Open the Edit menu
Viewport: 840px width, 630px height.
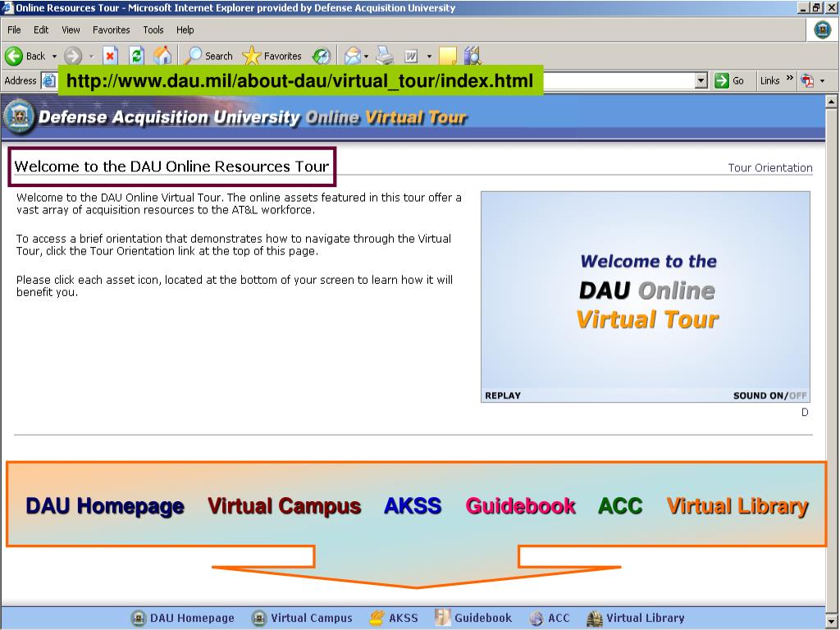coord(41,30)
